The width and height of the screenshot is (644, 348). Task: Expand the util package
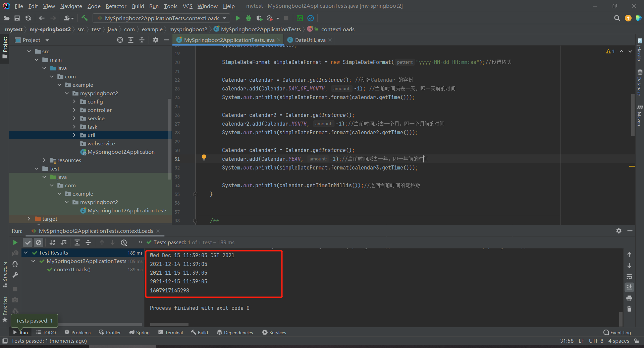point(74,135)
